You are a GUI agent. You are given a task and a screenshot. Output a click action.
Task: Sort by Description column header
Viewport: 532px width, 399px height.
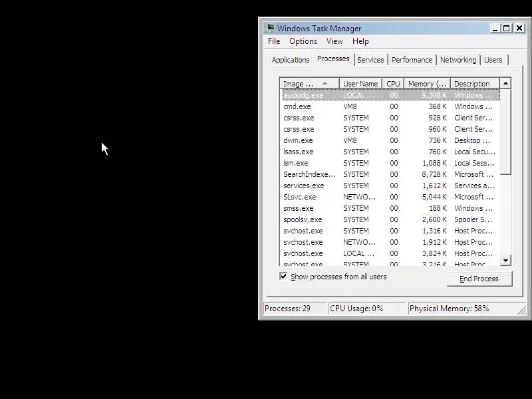coord(475,84)
